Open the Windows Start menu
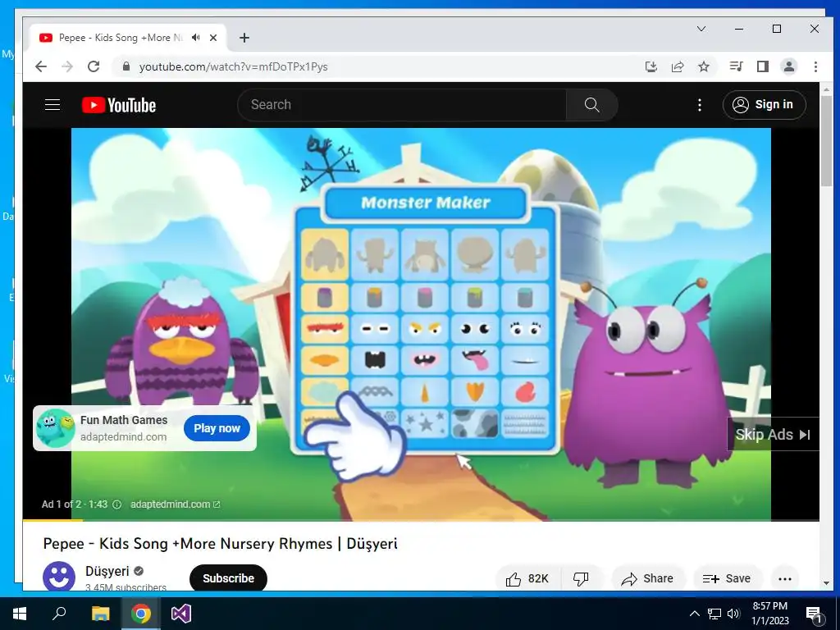The width and height of the screenshot is (840, 630). click(x=20, y=614)
